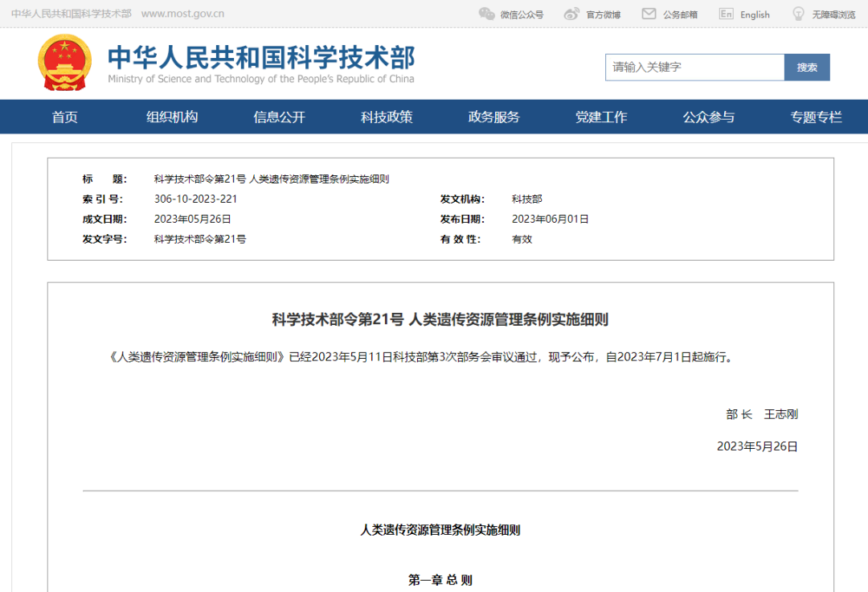Activate the 无障碍浏览 accessibility icon
The height and width of the screenshot is (592, 868).
pyautogui.click(x=797, y=13)
